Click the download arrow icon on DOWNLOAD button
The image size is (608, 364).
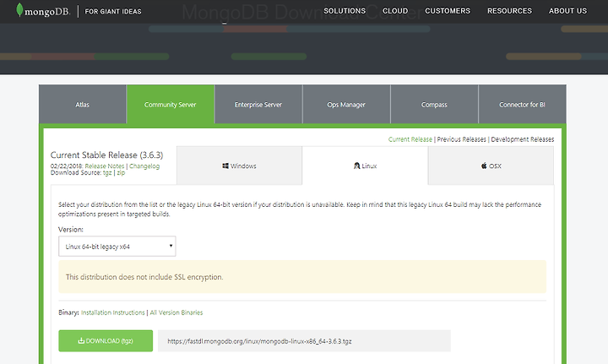click(81, 340)
